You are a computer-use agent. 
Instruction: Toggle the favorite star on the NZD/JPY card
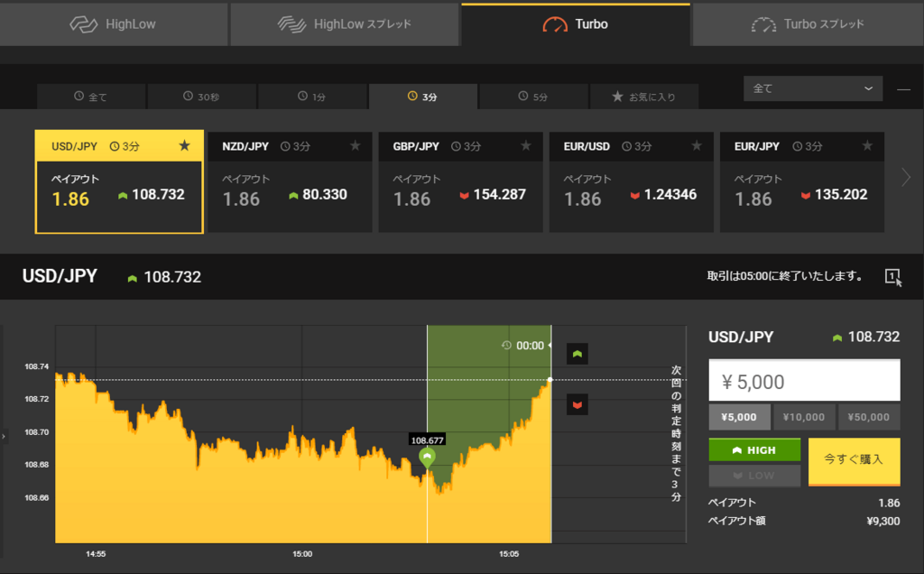[x=355, y=145]
